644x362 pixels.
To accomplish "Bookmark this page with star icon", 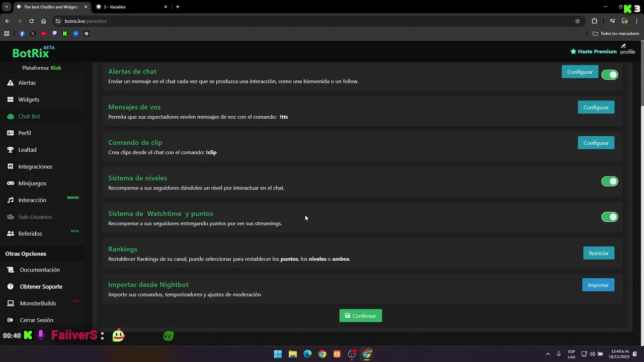I will pyautogui.click(x=578, y=21).
